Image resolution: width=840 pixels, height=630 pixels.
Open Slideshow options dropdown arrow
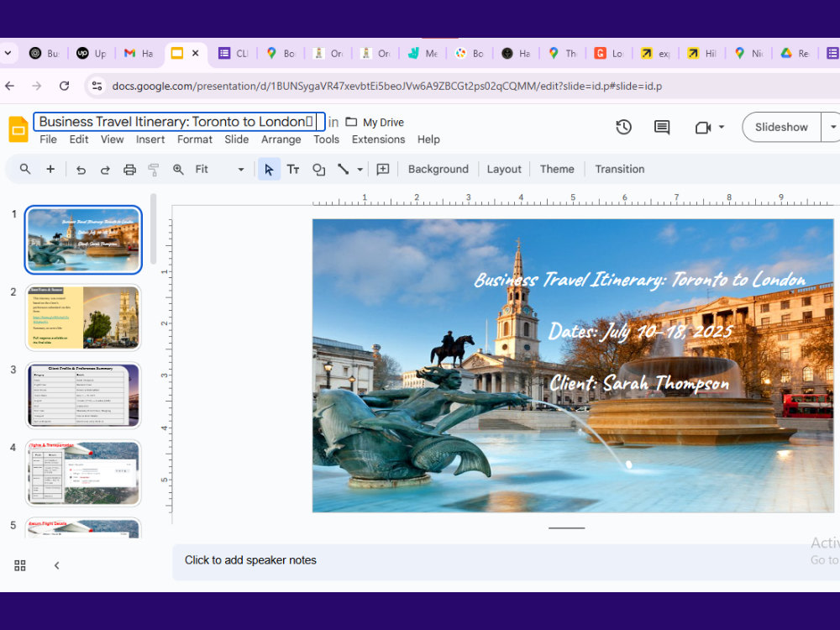[x=832, y=127]
